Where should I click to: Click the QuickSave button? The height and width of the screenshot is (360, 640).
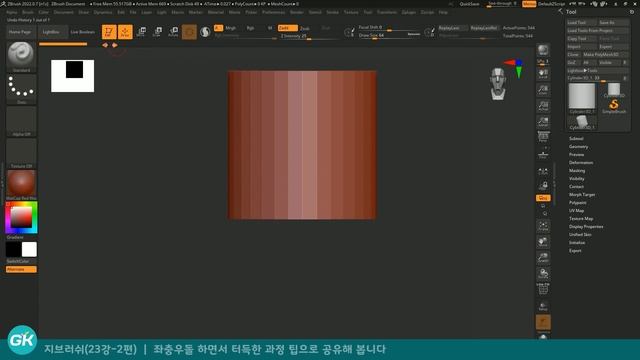(469, 4)
